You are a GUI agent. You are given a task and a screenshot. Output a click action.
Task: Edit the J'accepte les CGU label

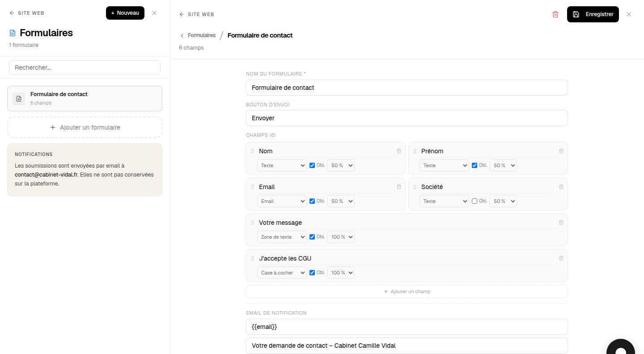tap(407, 258)
